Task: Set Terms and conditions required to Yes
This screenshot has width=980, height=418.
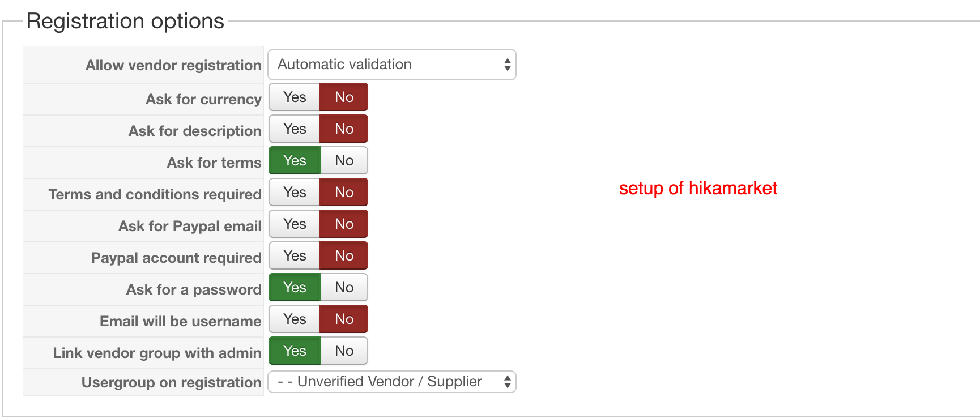Action: point(295,193)
